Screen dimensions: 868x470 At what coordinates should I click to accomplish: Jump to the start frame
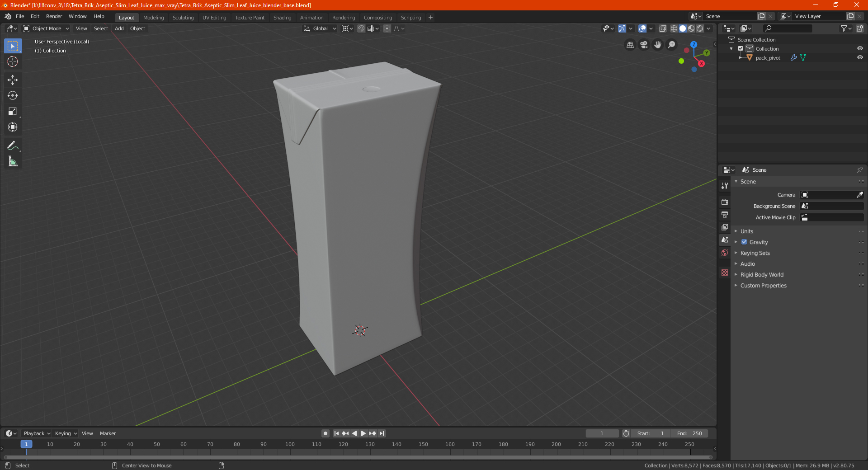point(336,433)
